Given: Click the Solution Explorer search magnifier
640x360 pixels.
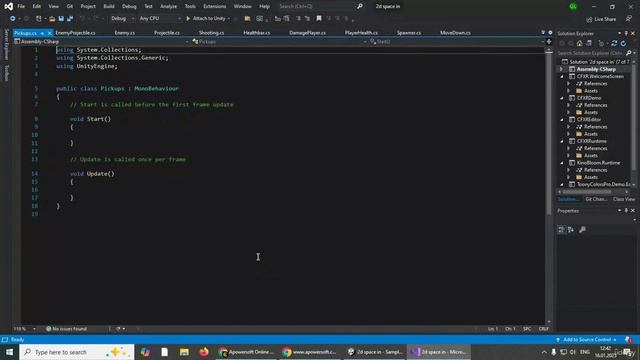Looking at the screenshot, I should (629, 53).
